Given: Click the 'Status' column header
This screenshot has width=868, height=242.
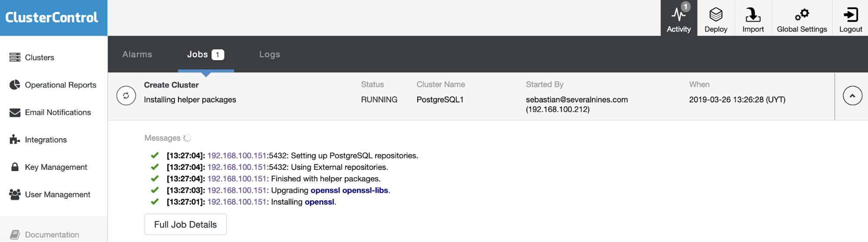Looking at the screenshot, I should [x=373, y=85].
